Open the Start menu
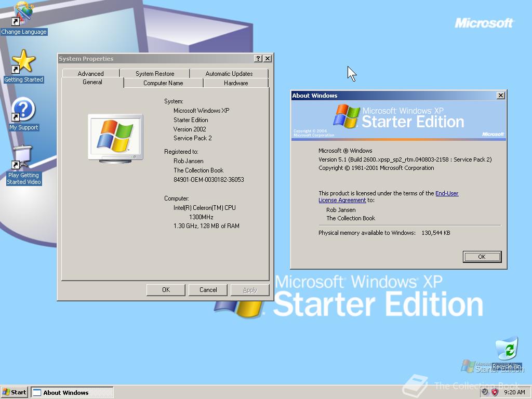The width and height of the screenshot is (532, 399). (x=14, y=392)
